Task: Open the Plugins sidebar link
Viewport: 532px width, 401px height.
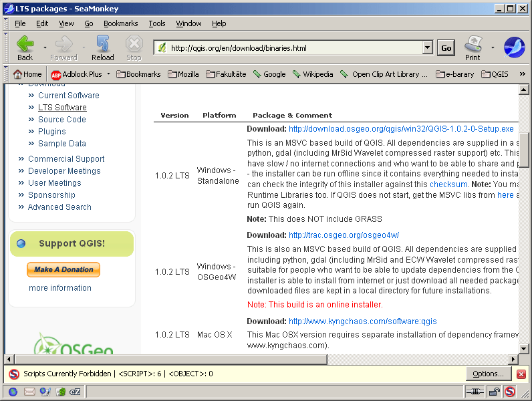Action: point(52,132)
